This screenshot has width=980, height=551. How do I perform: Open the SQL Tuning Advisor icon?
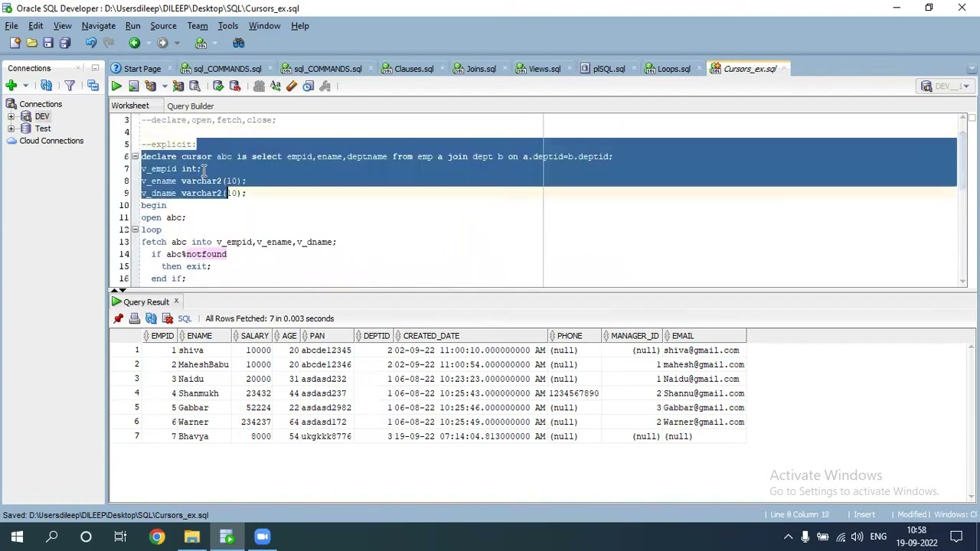[194, 86]
